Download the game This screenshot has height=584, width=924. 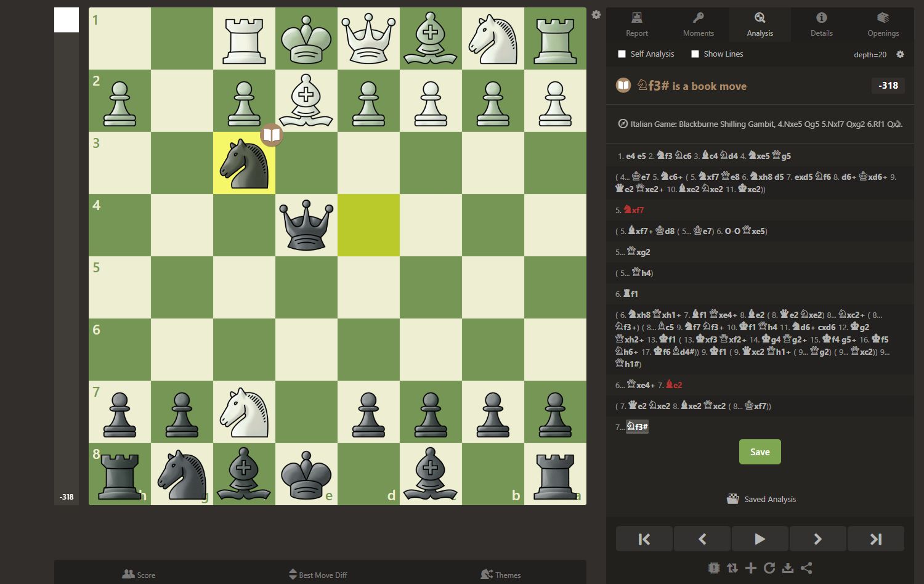point(788,568)
